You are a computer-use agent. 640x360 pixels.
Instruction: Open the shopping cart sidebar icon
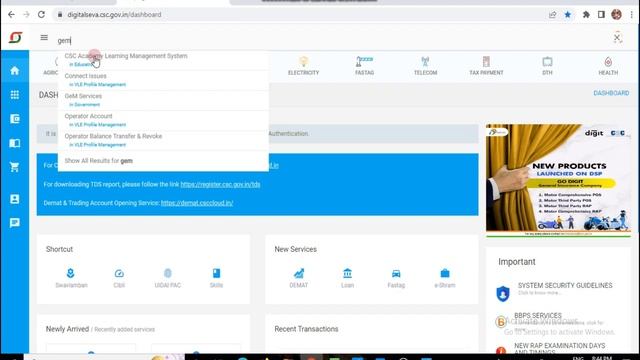click(x=15, y=167)
